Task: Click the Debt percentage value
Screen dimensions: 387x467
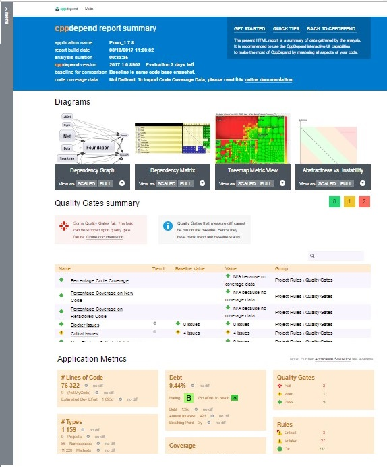Action: click(177, 385)
